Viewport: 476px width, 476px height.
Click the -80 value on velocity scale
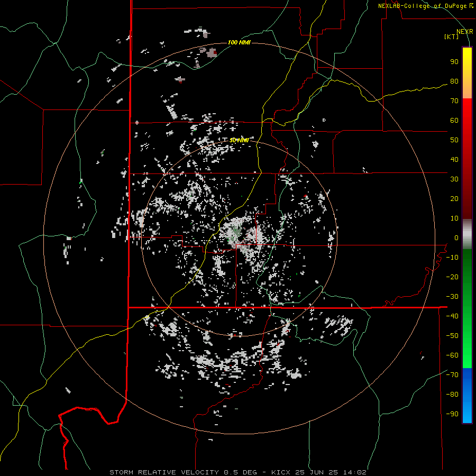click(452, 395)
